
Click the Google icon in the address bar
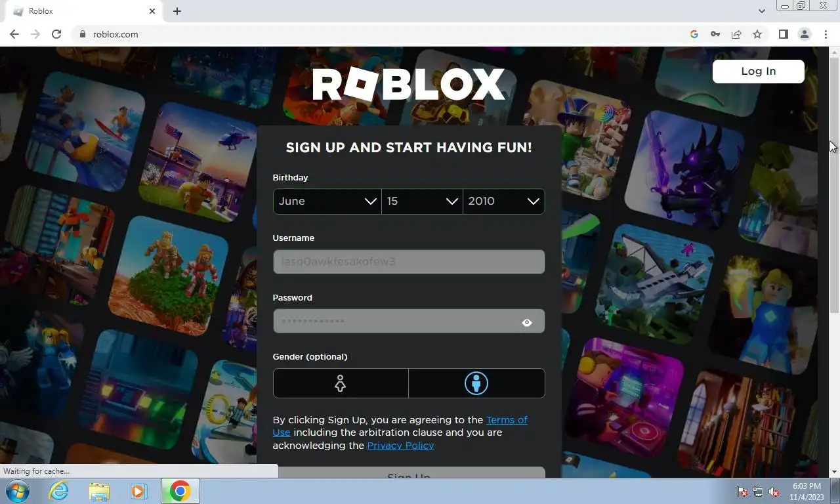click(x=694, y=34)
